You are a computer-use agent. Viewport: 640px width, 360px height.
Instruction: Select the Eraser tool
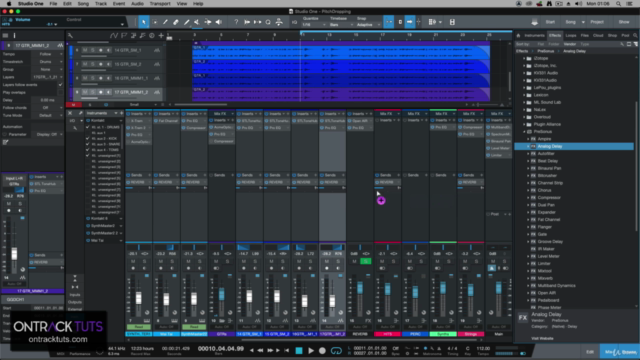pyautogui.click(x=176, y=22)
